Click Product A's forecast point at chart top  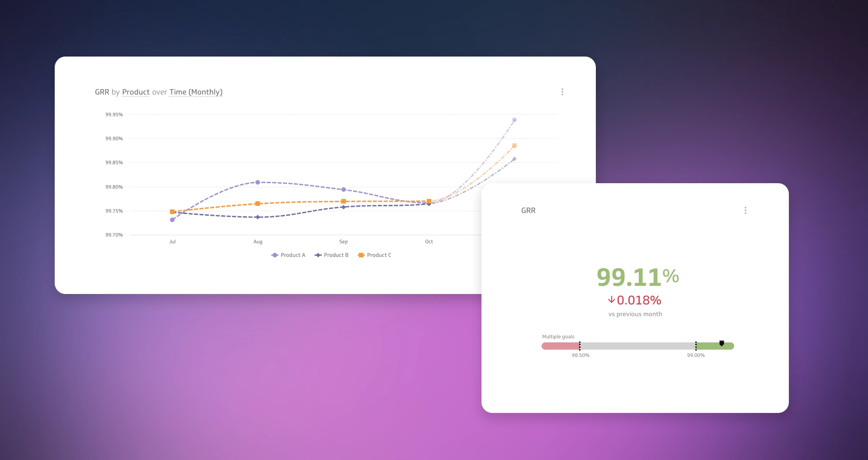pos(514,120)
